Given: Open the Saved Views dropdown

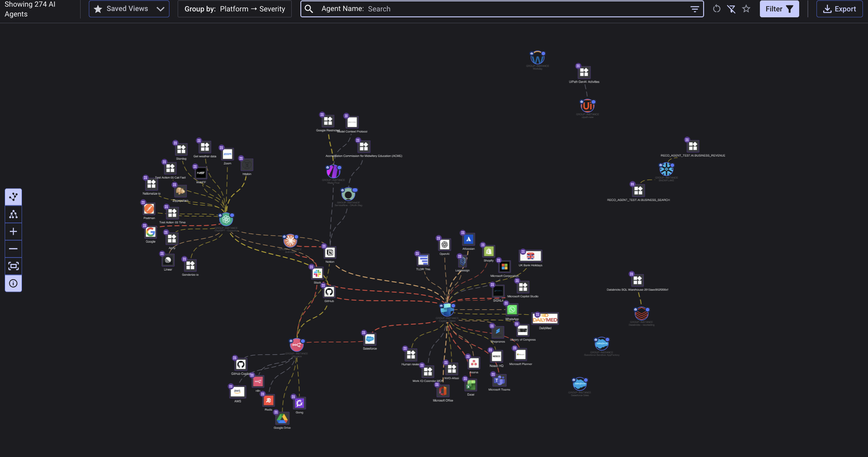Looking at the screenshot, I should coord(129,9).
